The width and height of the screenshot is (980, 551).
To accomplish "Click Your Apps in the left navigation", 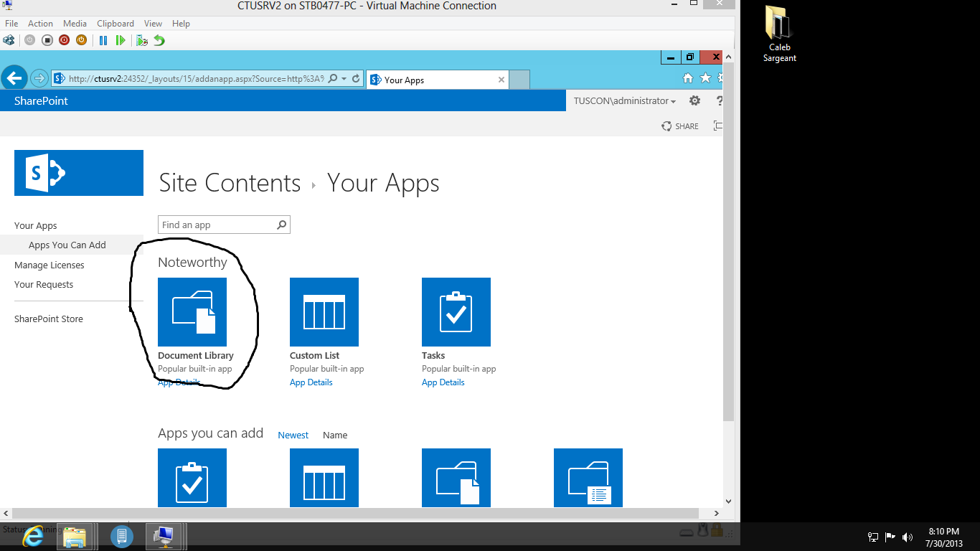I will [36, 225].
